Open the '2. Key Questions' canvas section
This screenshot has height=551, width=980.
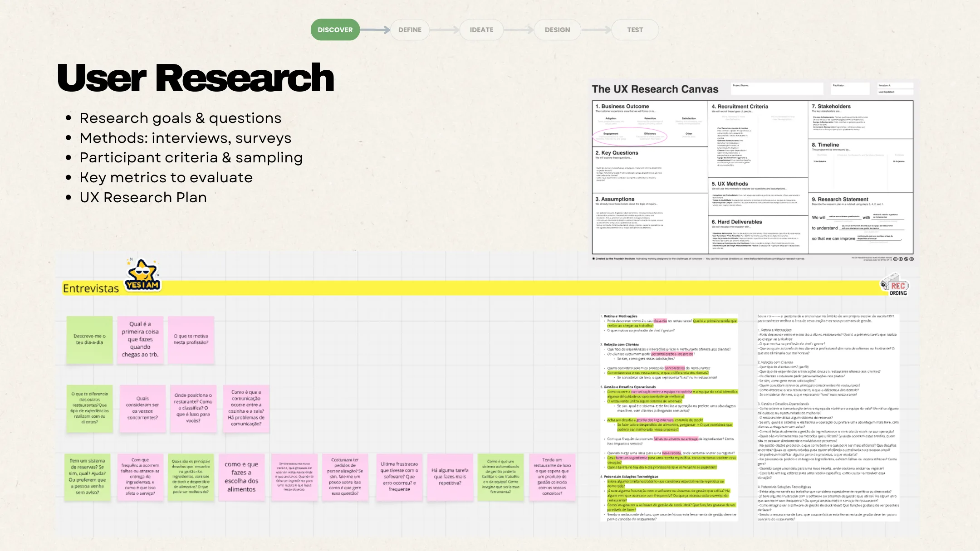point(650,170)
